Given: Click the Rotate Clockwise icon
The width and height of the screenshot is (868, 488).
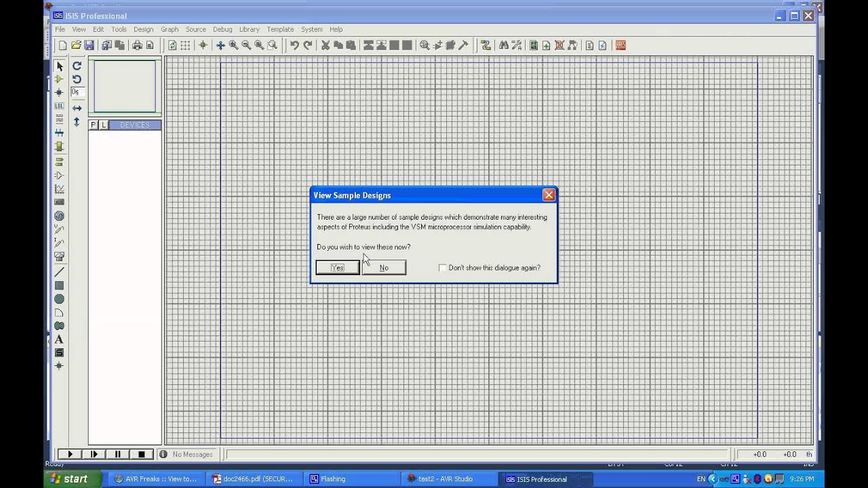Looking at the screenshot, I should click(x=77, y=66).
